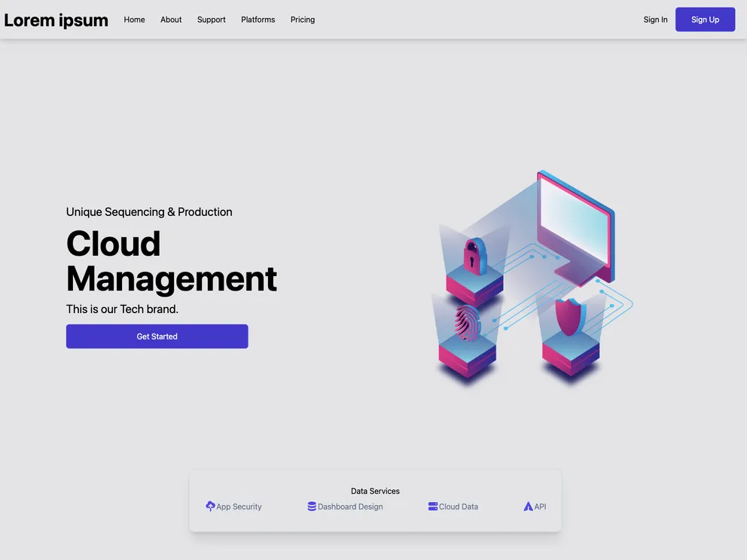Click the API triangle icon
Viewport: 747px width, 560px height.
528,506
